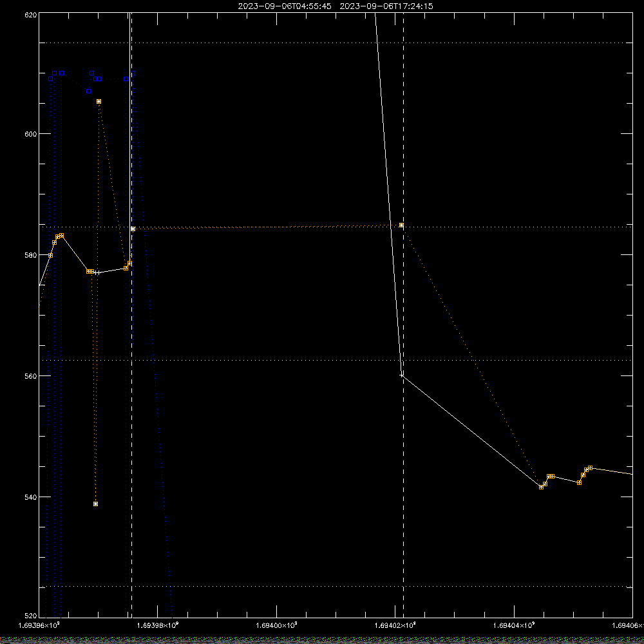The height and width of the screenshot is (644, 644).
Task: Click the y-axis label 560
Action: pyautogui.click(x=31, y=376)
